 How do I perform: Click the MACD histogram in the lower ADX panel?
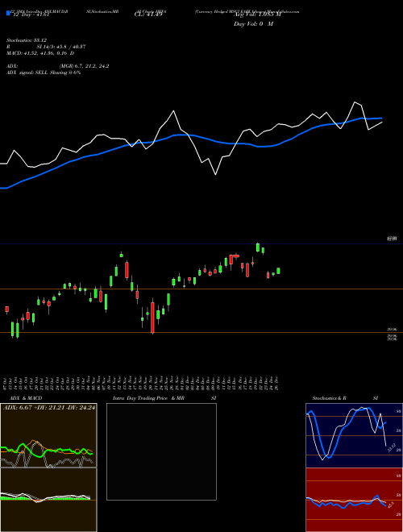pyautogui.click(x=45, y=498)
